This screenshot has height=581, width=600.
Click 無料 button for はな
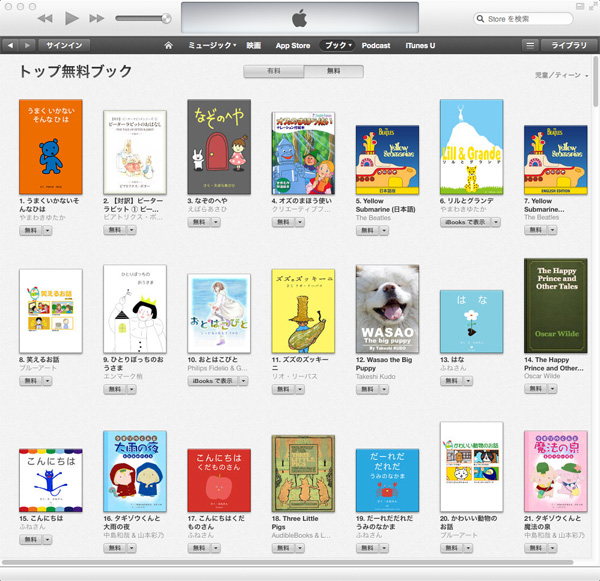[452, 381]
